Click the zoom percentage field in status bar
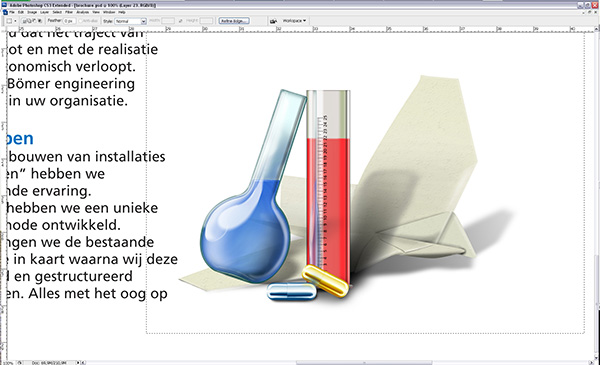600x365 pixels. coord(8,363)
